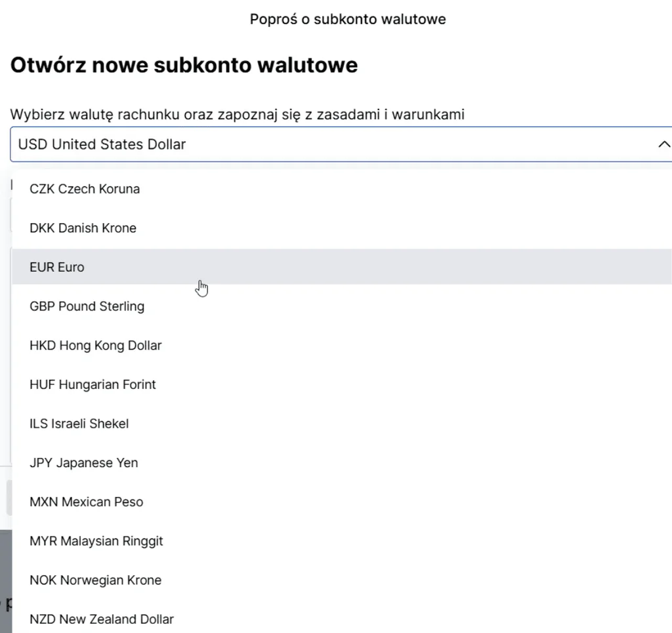Pick JPY Japanese Yen currency
This screenshot has width=672, height=633.
pyautogui.click(x=342, y=462)
